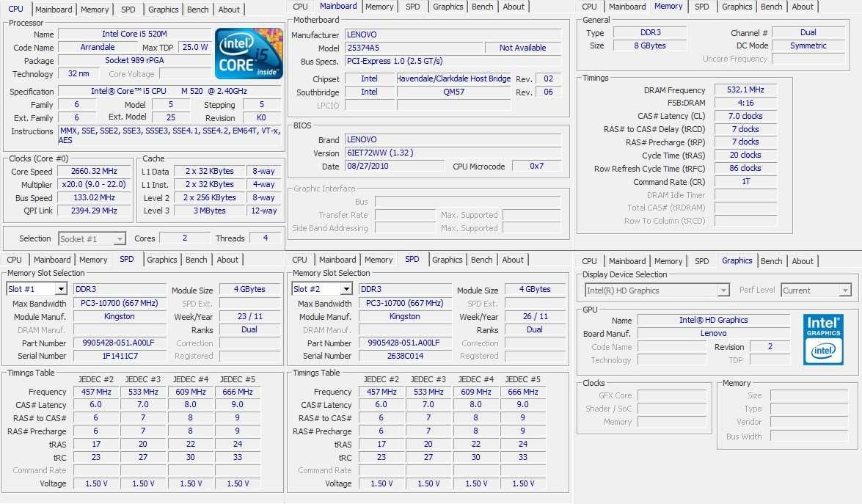Click memory Type value DDR3
862x504 pixels.
click(650, 33)
